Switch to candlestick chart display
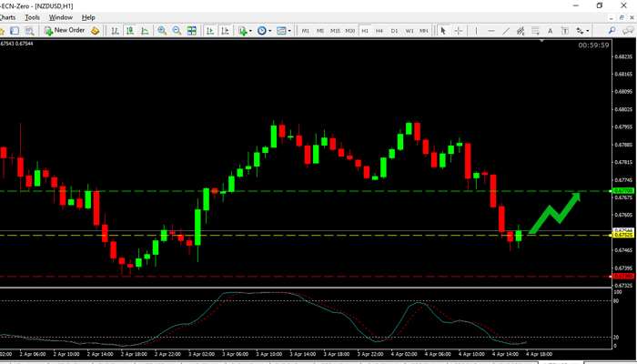The image size is (637, 364). [x=128, y=30]
